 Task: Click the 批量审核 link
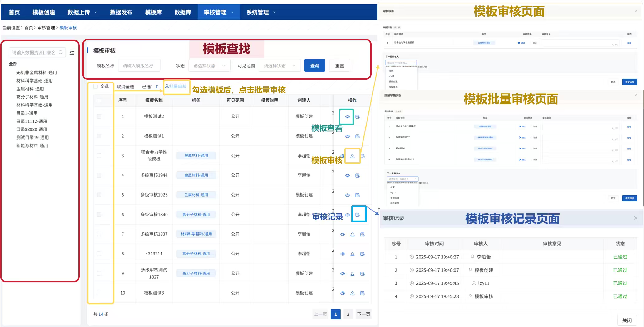coord(176,87)
